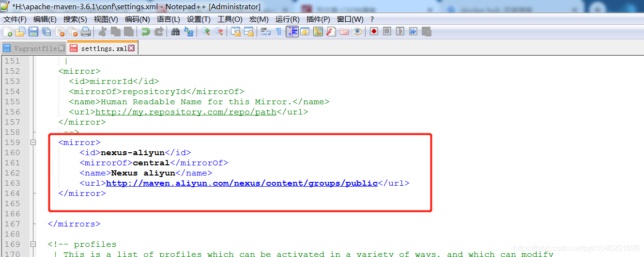Open the 文件(F) menu
644x257 pixels.
[15, 19]
